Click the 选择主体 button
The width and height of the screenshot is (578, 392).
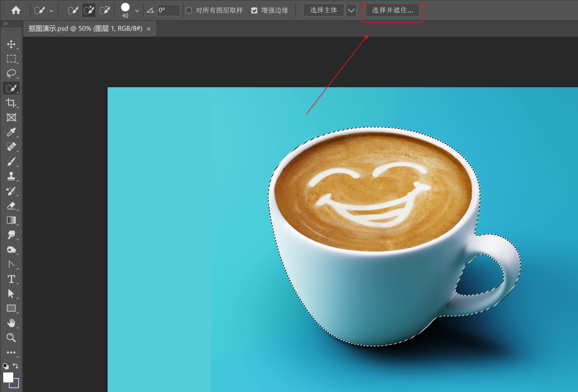324,10
